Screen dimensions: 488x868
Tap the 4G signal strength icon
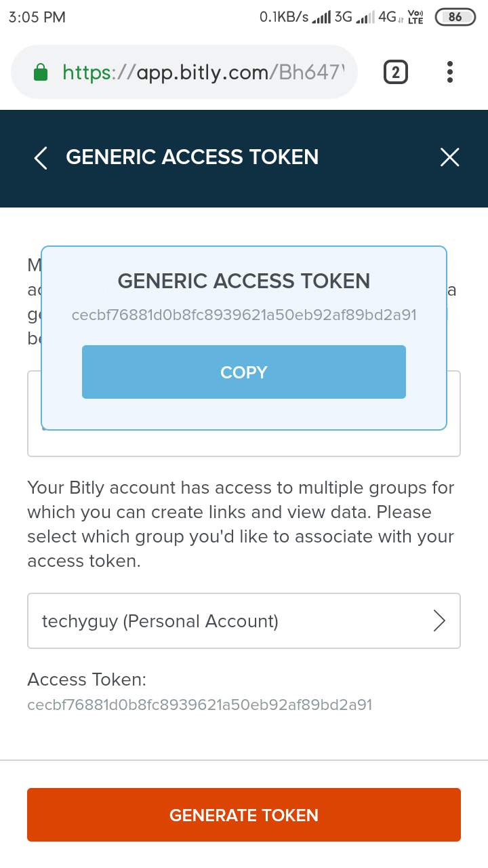[366, 18]
